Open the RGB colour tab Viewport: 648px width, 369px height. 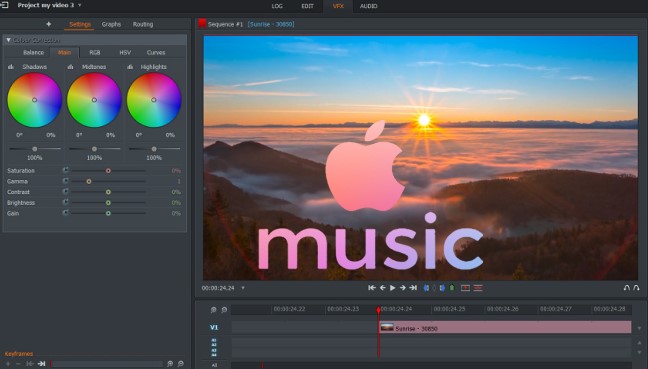95,52
